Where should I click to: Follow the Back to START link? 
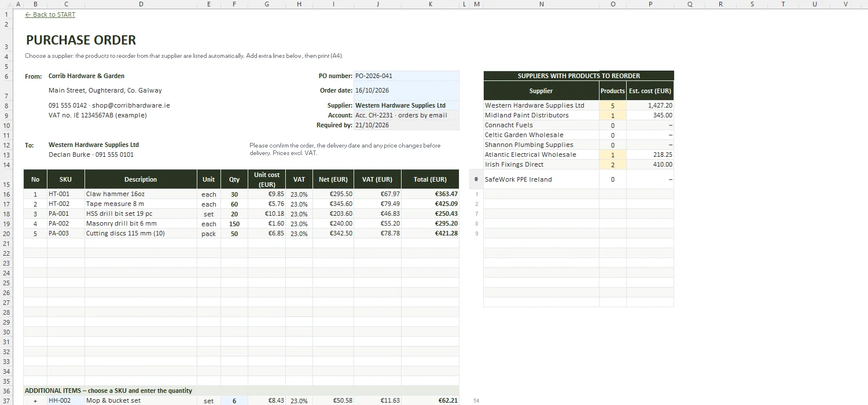coord(50,14)
